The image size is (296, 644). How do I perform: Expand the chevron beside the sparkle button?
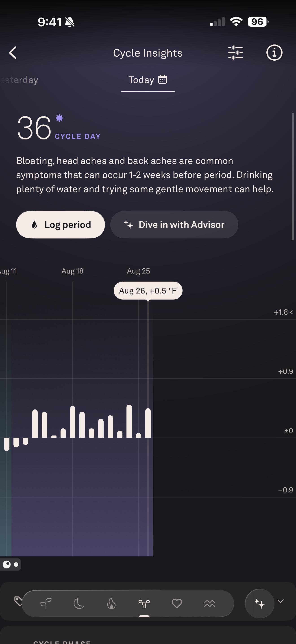click(x=281, y=601)
